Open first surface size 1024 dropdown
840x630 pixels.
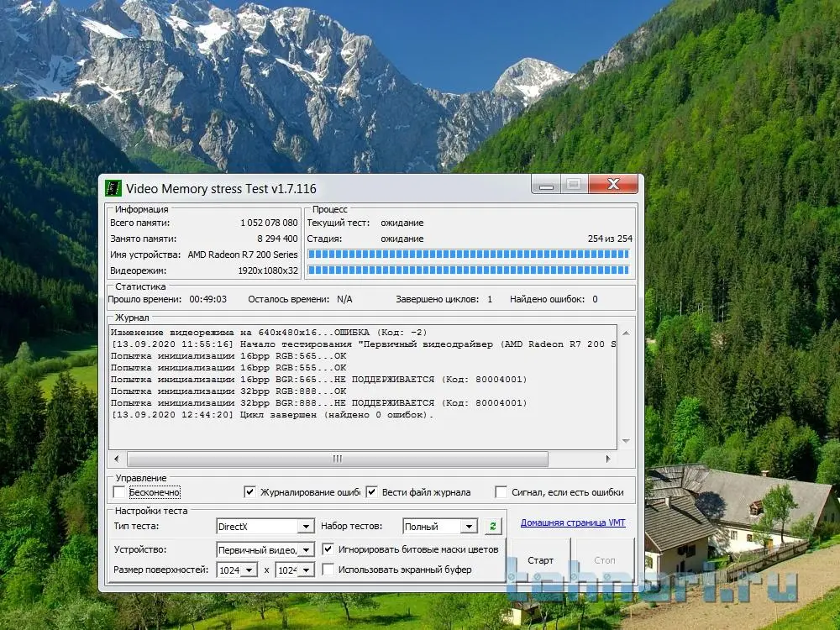249,570
